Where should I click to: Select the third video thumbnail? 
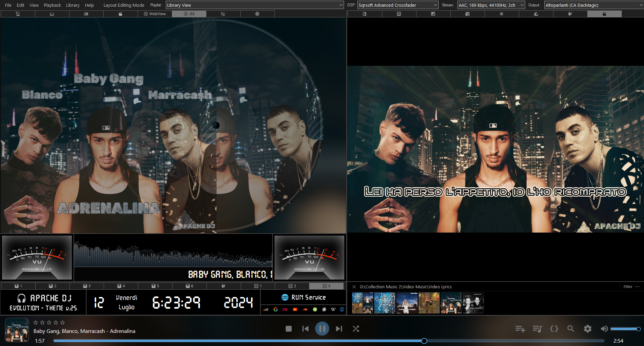point(407,303)
